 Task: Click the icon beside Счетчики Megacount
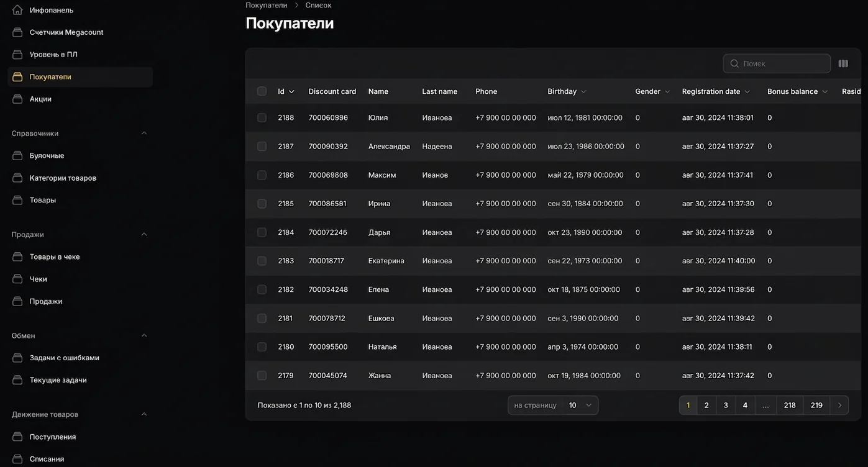click(17, 32)
